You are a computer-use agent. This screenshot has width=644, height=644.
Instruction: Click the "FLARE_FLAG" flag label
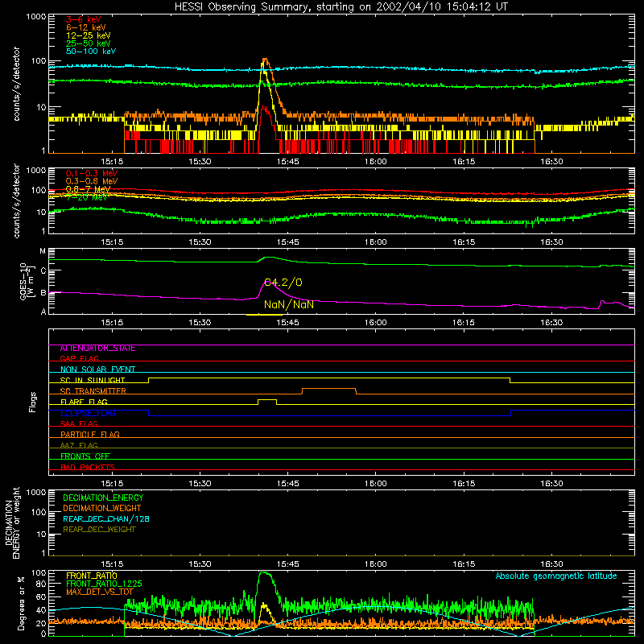pyautogui.click(x=84, y=402)
